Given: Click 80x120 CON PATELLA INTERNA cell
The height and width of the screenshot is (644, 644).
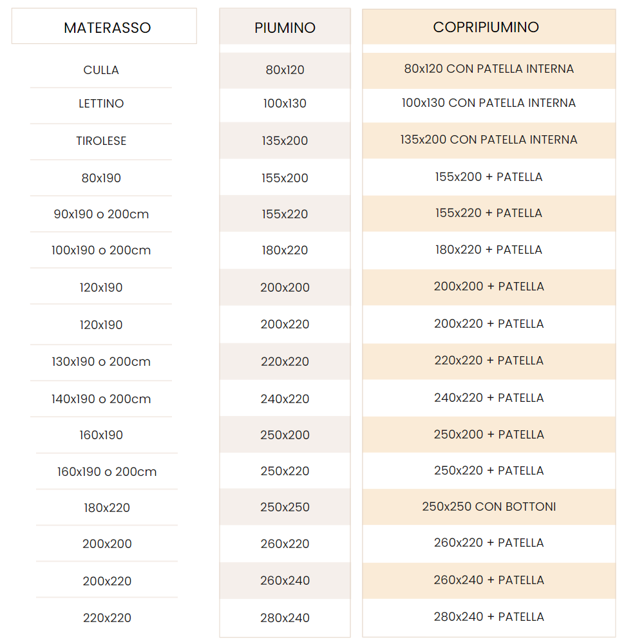Looking at the screenshot, I should 489,69.
